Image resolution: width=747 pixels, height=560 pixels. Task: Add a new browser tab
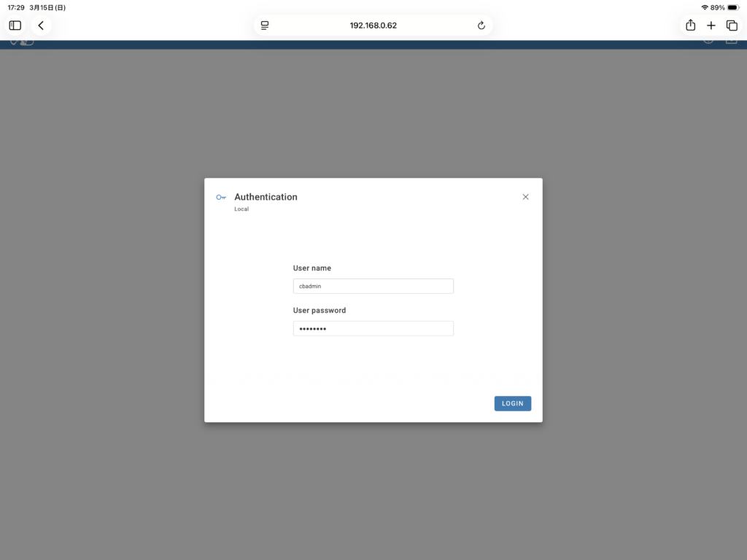tap(711, 26)
